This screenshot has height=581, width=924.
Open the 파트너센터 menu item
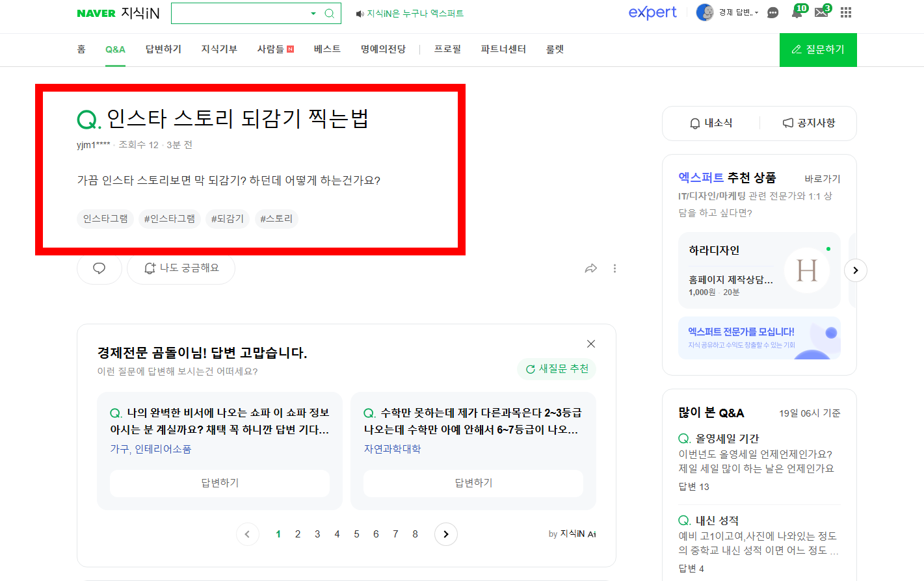[x=503, y=49]
